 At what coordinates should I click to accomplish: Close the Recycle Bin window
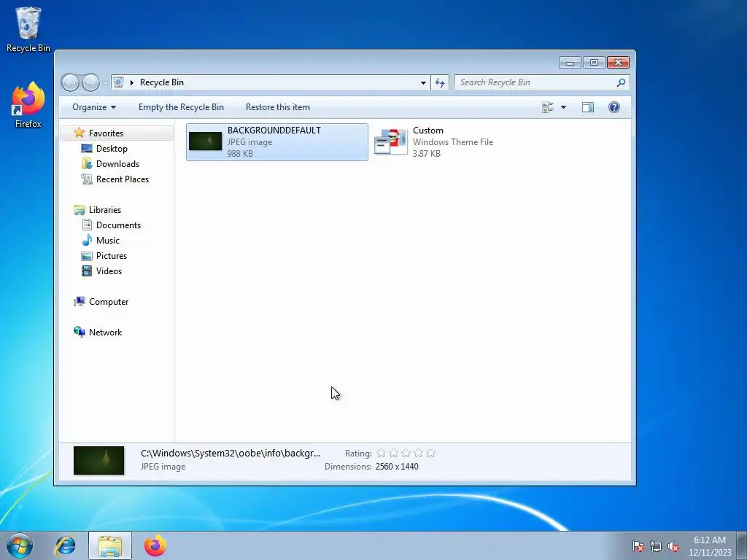tap(619, 63)
